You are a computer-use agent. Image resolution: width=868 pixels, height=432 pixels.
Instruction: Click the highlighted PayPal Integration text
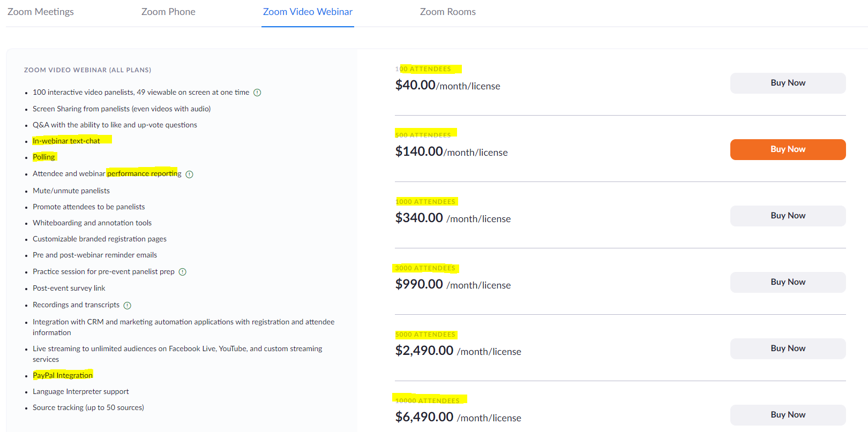click(63, 375)
